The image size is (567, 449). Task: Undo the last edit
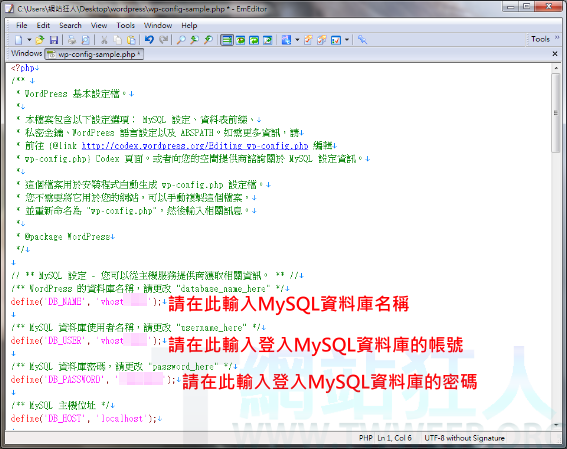(x=149, y=40)
